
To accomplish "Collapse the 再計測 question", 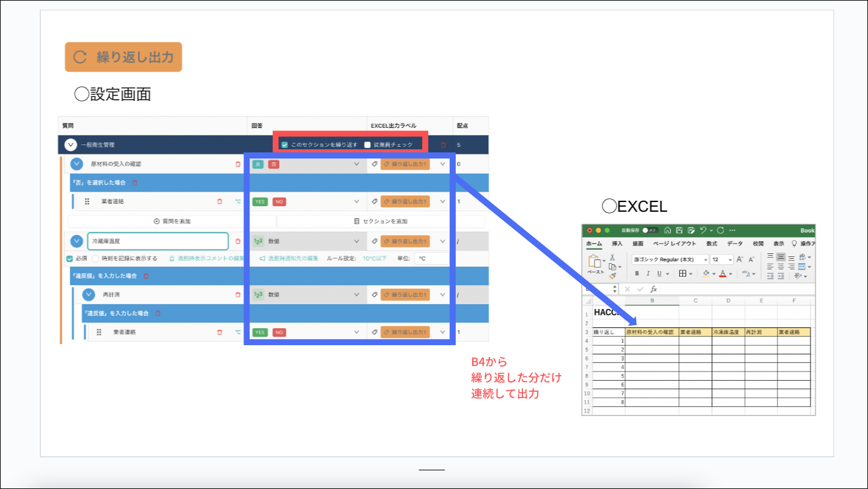I will (x=89, y=294).
